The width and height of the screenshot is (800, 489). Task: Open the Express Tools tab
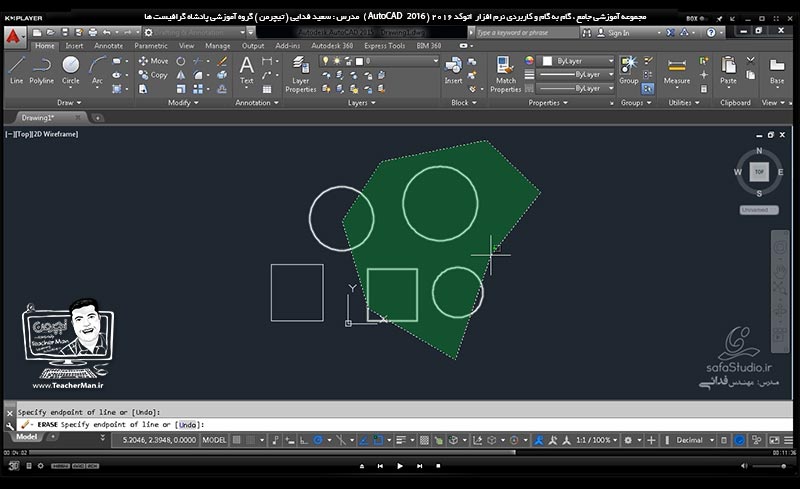click(x=384, y=45)
